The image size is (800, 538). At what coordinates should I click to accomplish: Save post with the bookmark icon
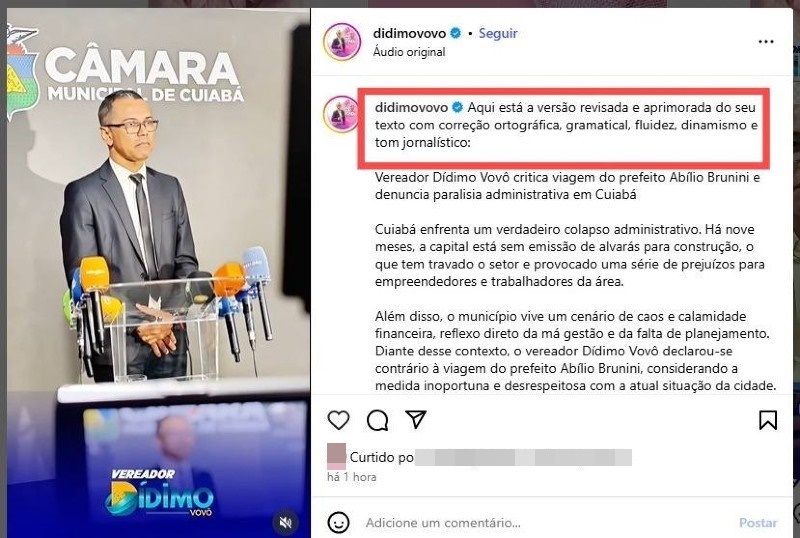coord(768,420)
